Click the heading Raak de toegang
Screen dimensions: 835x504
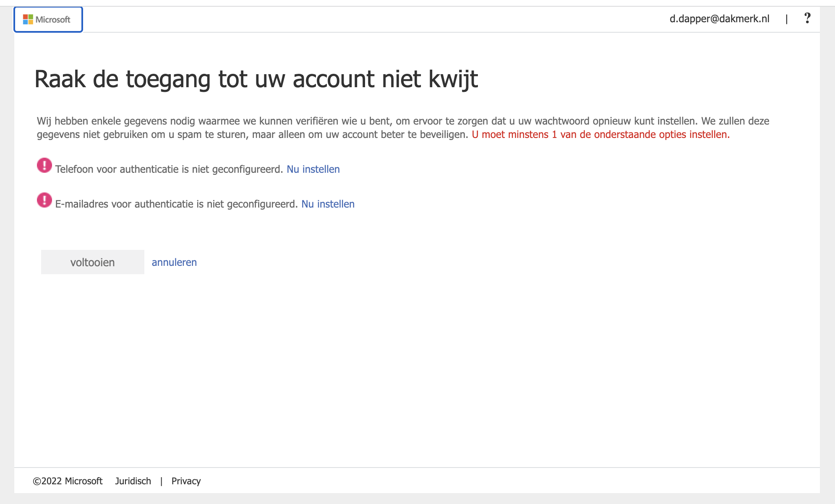pyautogui.click(x=256, y=79)
